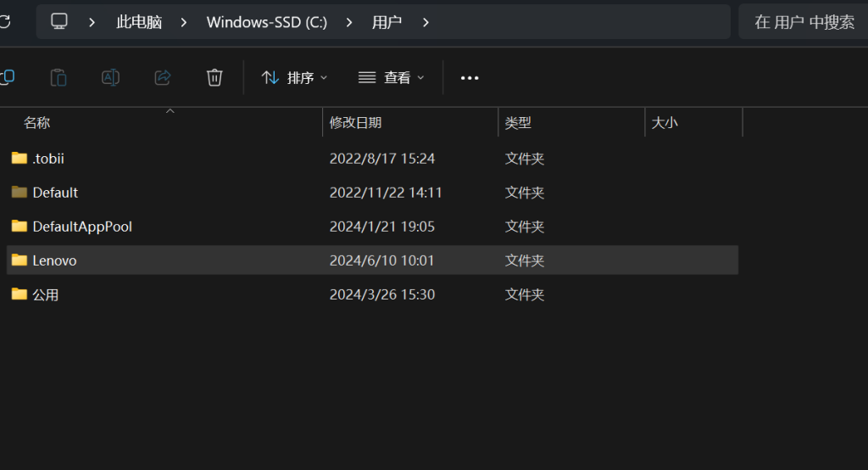Click the 类型 column header

click(518, 123)
